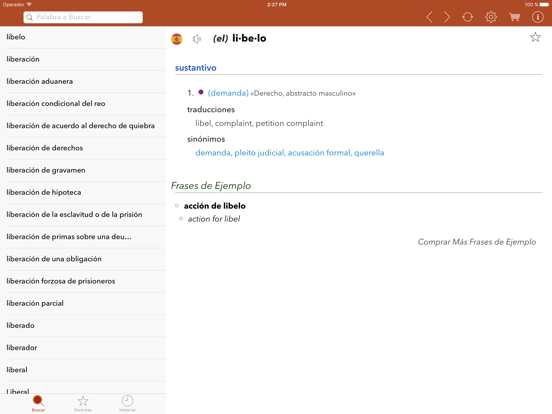
Task: Open the (demanda) sense link
Action: pos(228,93)
